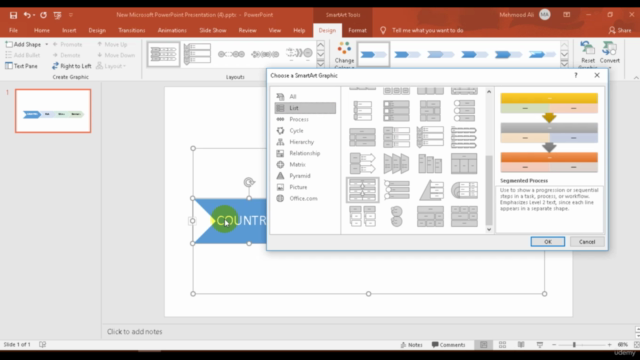Expand the Layouts gallery more arrow
Image resolution: width=640 pixels, height=360 pixels.
320,64
